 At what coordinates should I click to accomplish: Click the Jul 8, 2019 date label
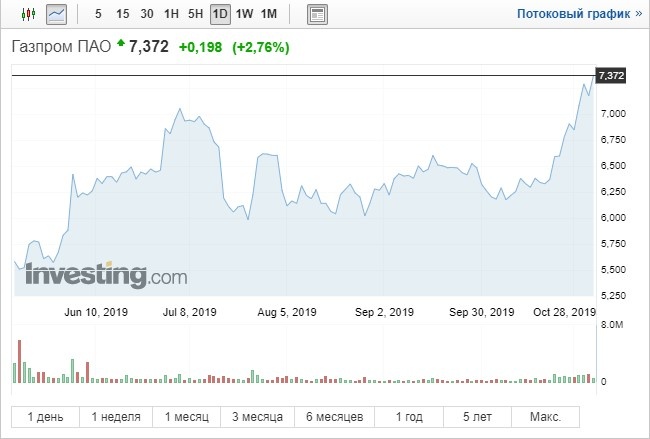pos(189,312)
